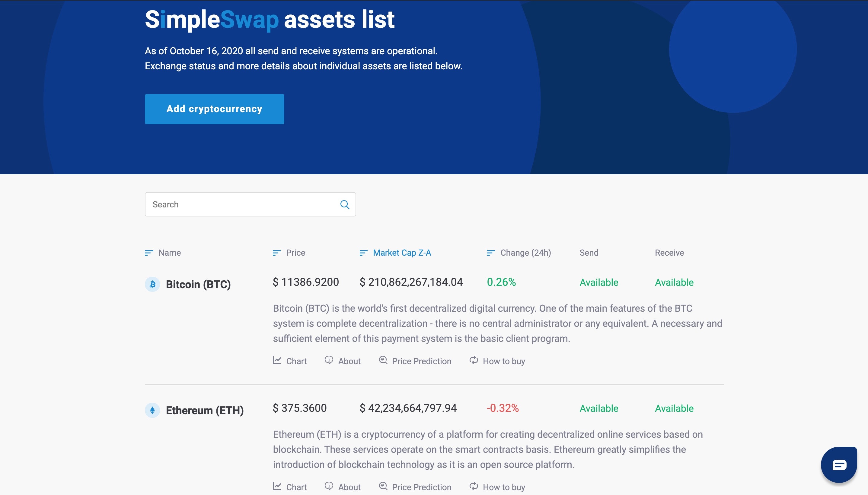
Task: Click the Bitcoin BTC logo icon
Action: [152, 284]
